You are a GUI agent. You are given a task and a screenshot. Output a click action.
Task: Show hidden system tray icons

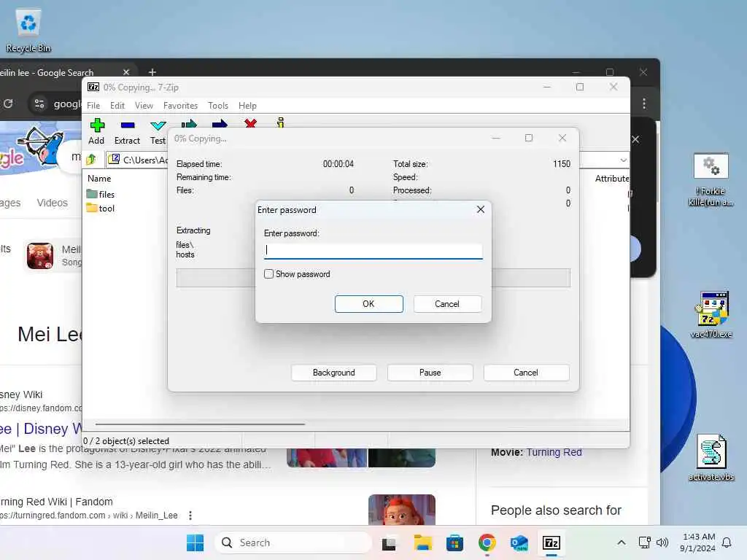pyautogui.click(x=622, y=542)
